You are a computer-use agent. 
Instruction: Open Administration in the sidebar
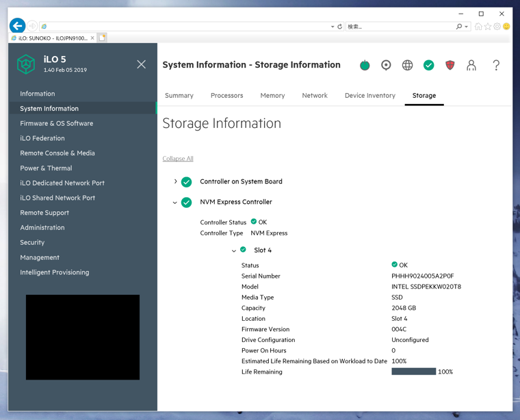42,228
